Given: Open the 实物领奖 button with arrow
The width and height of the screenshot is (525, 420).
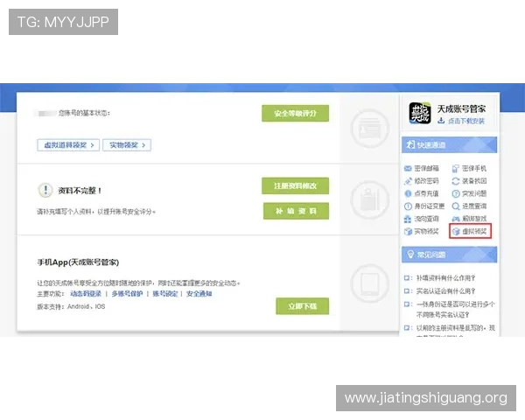Looking at the screenshot, I should coord(127,145).
